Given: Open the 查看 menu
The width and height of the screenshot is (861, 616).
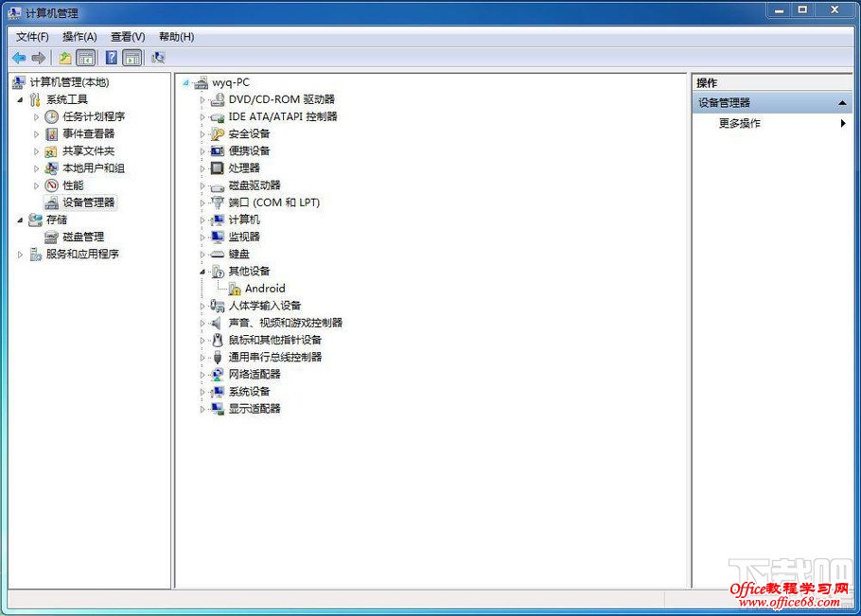Looking at the screenshot, I should (129, 36).
